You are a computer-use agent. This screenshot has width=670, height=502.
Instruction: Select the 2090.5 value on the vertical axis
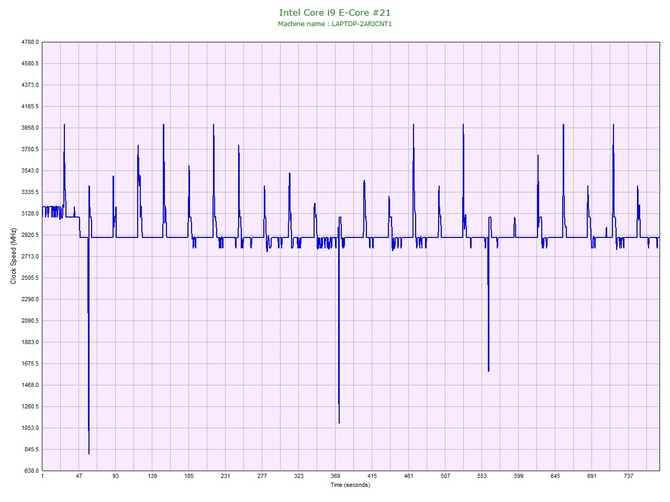point(30,320)
